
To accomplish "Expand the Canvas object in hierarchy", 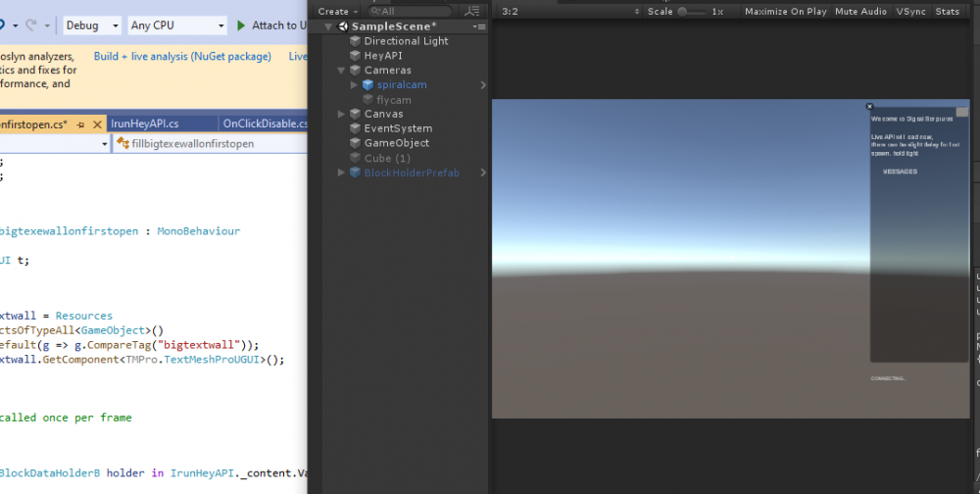I will [341, 115].
